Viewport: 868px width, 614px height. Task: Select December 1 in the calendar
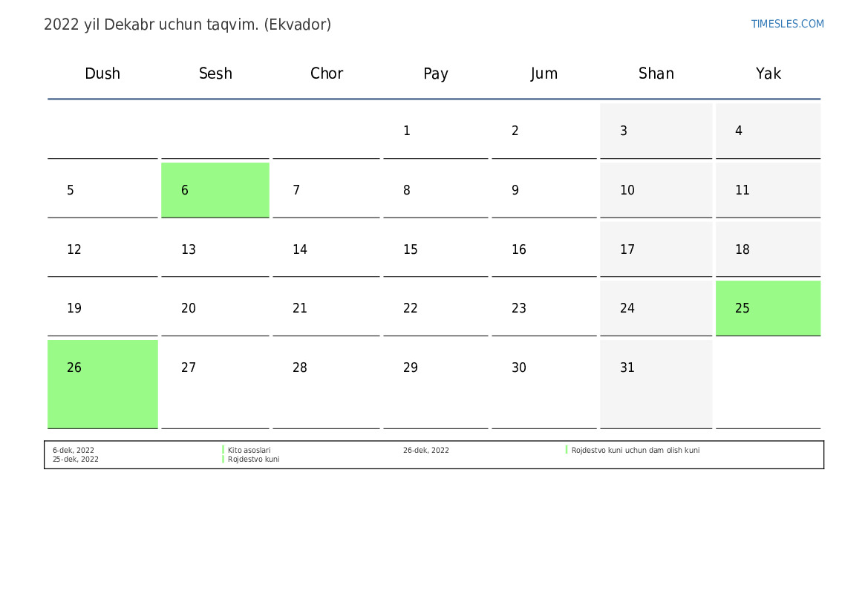coord(435,131)
